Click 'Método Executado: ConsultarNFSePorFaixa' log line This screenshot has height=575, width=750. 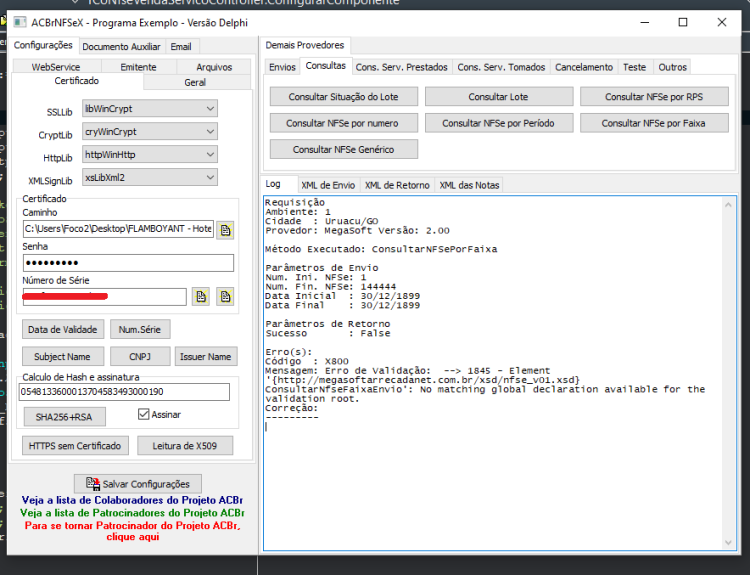click(381, 249)
